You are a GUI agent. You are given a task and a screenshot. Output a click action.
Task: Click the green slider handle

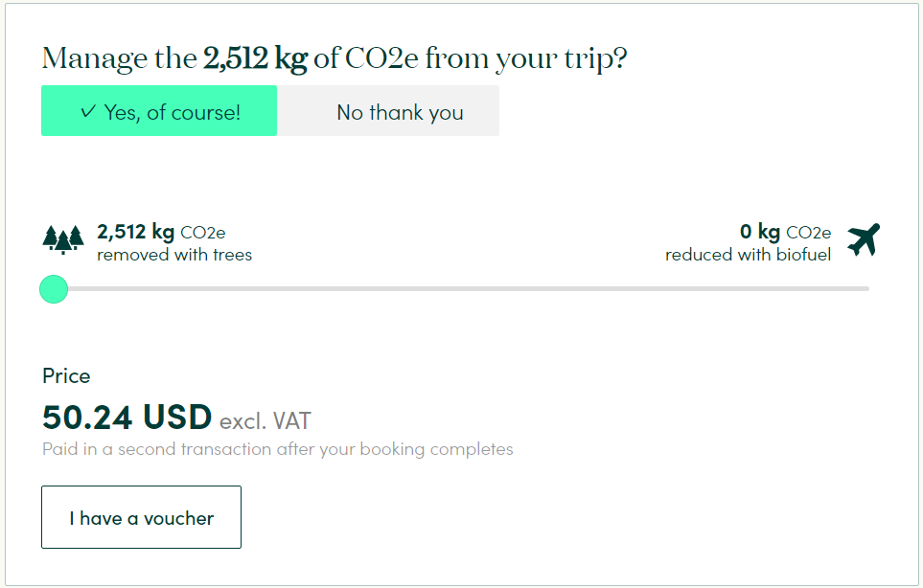click(x=54, y=289)
